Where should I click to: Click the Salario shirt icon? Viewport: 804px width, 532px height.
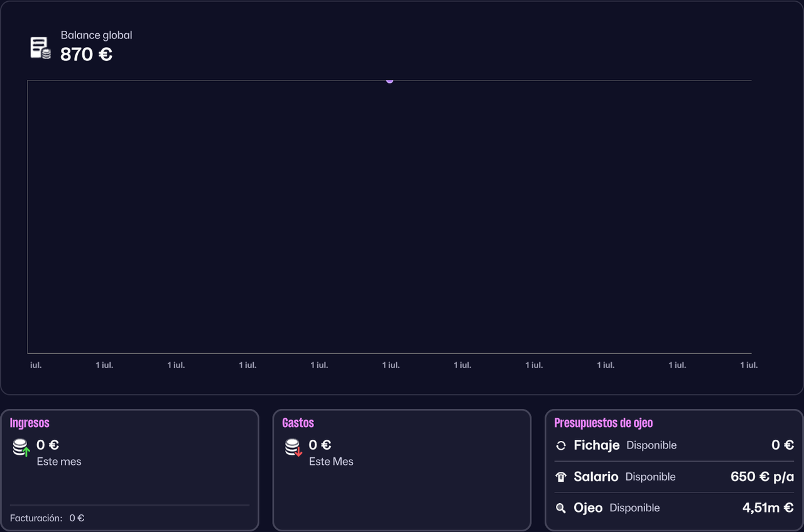[561, 477]
